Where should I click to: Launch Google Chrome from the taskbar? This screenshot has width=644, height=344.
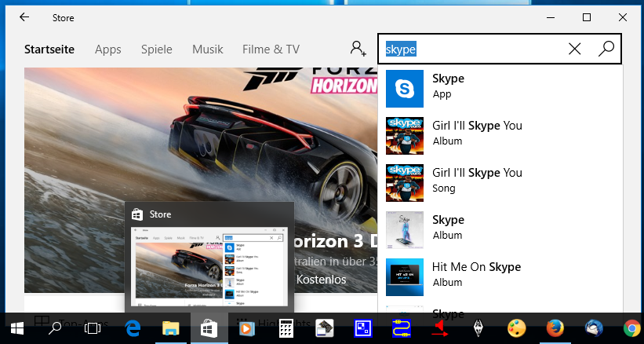tap(632, 328)
